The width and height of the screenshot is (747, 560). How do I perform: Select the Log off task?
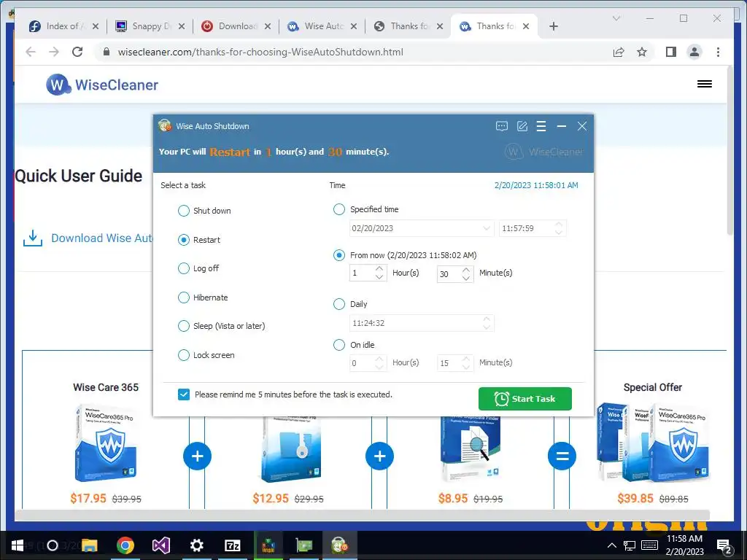pos(183,268)
